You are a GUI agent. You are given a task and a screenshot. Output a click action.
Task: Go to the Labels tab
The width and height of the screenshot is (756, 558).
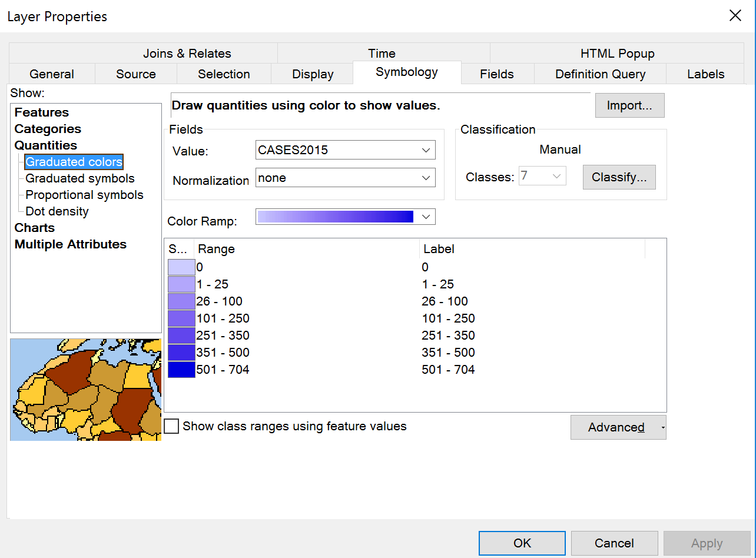click(705, 74)
